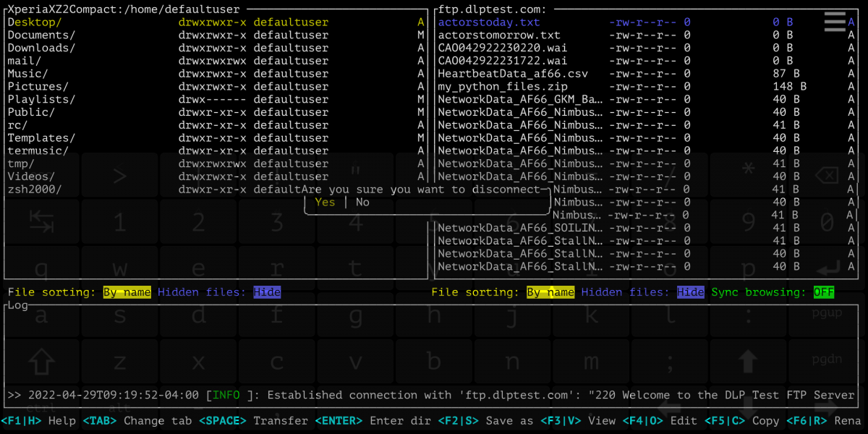The image size is (868, 434).
Task: Toggle Sync browsing OFF indicator
Action: (823, 292)
